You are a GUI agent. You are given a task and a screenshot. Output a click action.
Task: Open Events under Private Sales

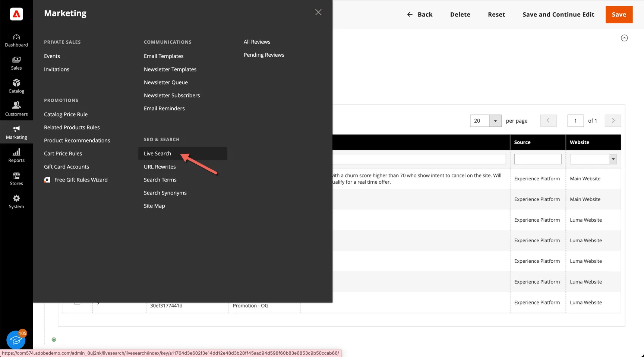(x=52, y=56)
